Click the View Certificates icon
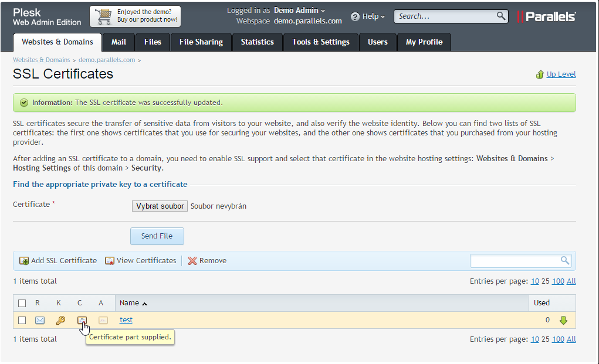Screen dimensions: 599x364 point(110,261)
